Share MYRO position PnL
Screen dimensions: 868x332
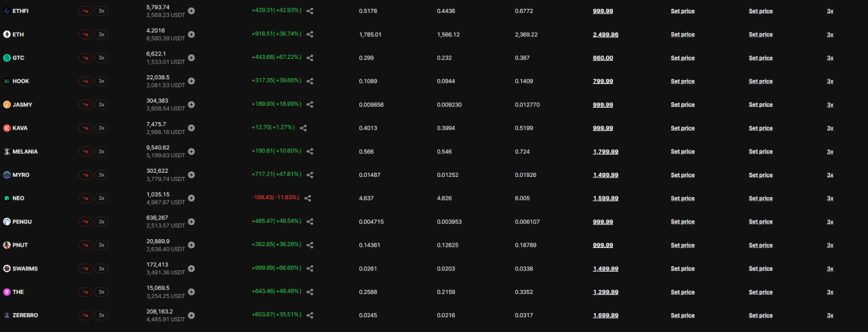click(310, 175)
